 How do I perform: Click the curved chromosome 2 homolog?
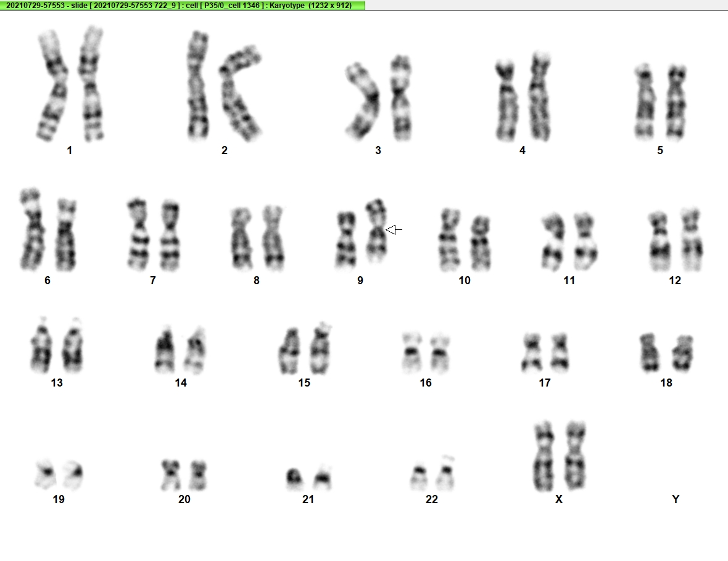pyautogui.click(x=241, y=93)
